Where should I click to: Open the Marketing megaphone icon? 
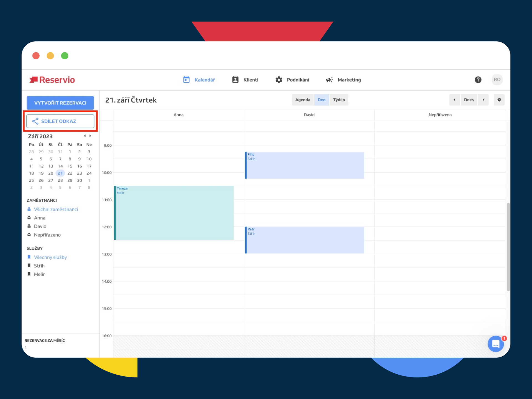pyautogui.click(x=329, y=80)
